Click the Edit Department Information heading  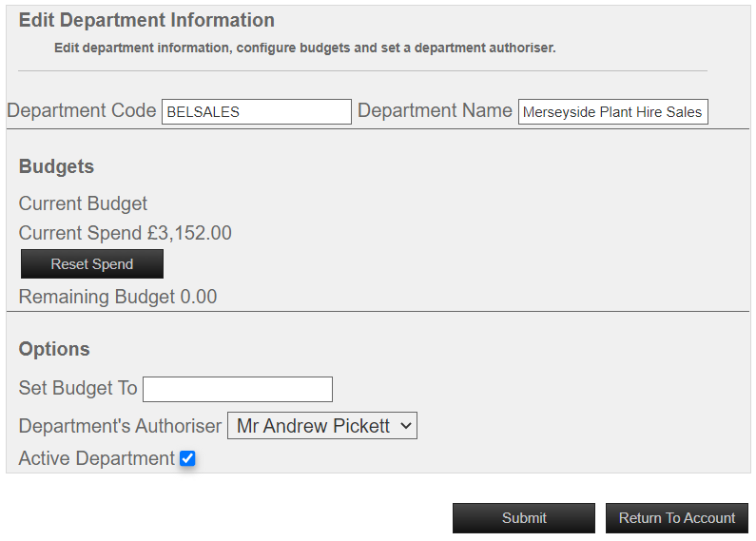coord(146,20)
